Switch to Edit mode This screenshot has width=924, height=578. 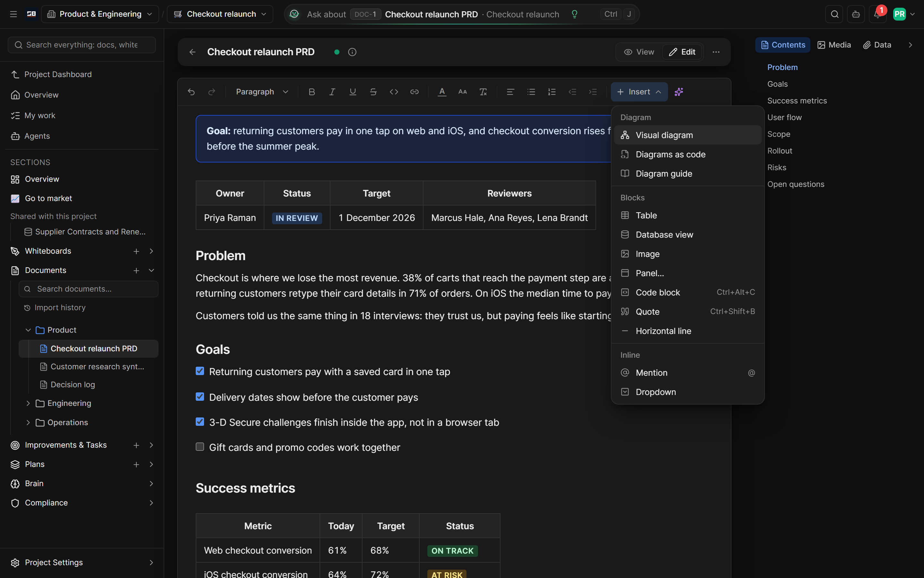[682, 52]
